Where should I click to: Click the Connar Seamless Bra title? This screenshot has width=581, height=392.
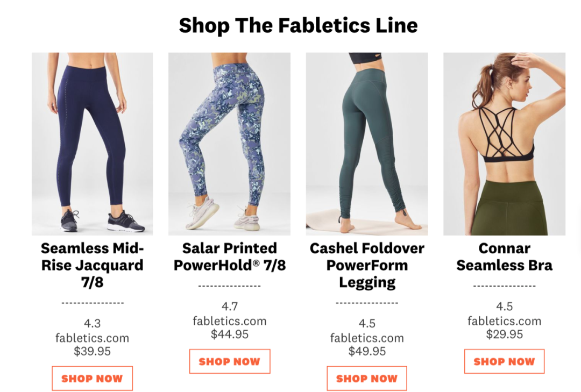pyautogui.click(x=504, y=256)
